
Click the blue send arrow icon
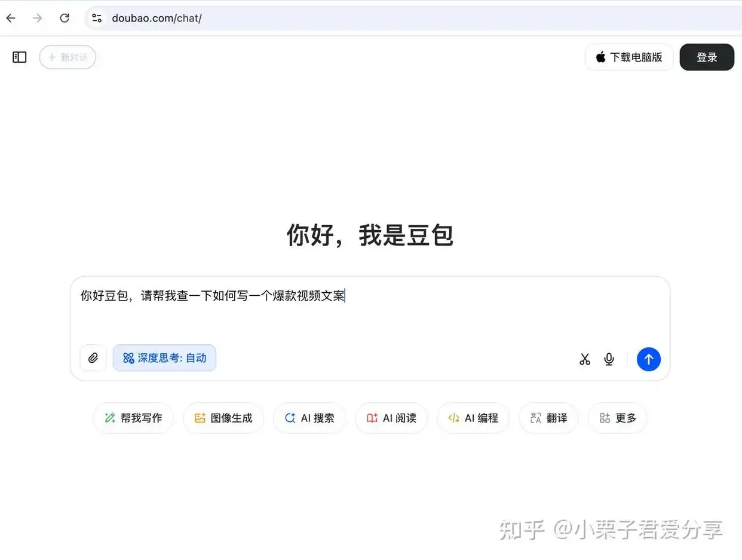tap(649, 359)
